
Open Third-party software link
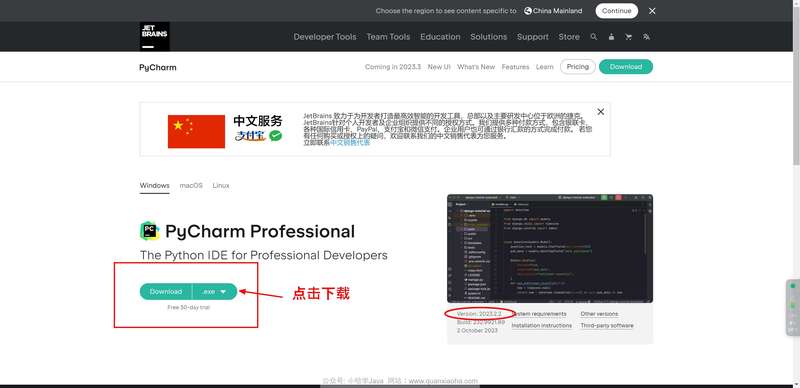click(x=607, y=325)
